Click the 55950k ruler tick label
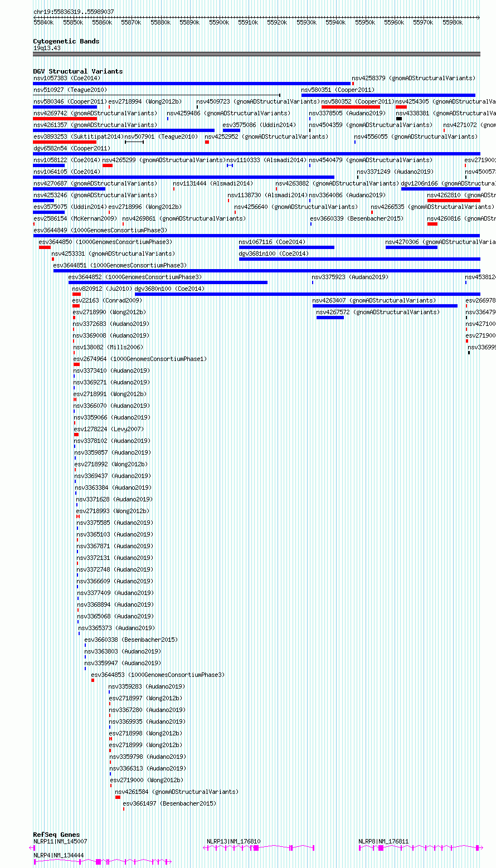Image resolution: width=496 pixels, height=868 pixels. (x=365, y=22)
